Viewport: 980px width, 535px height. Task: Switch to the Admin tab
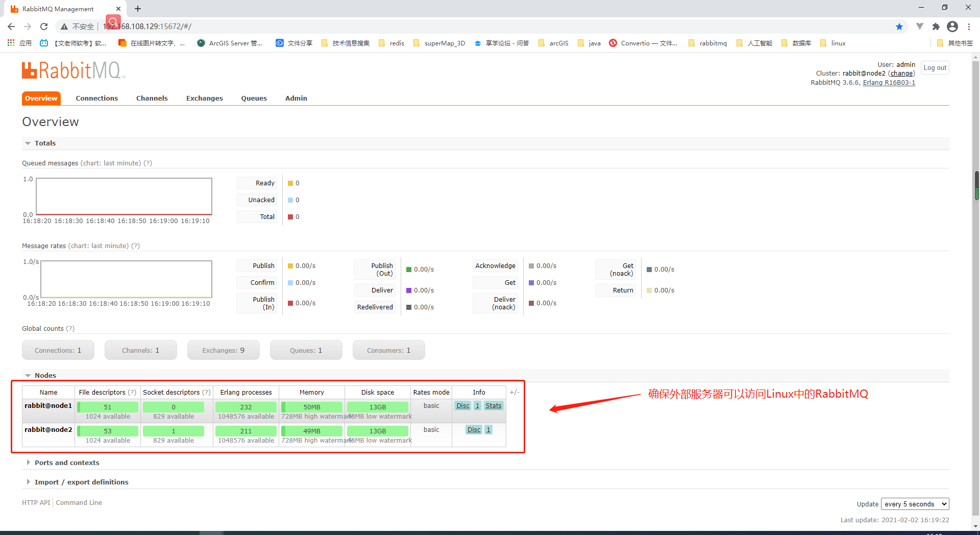pos(296,98)
